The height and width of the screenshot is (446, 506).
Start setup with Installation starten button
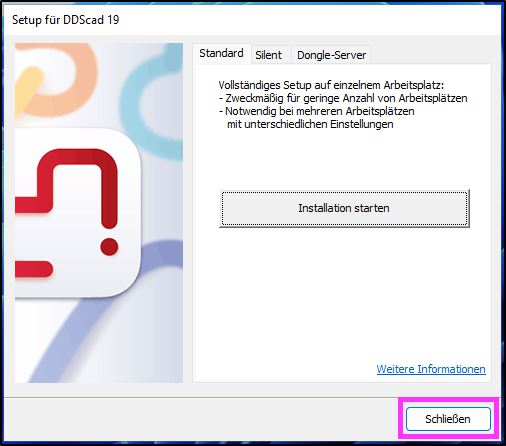344,208
